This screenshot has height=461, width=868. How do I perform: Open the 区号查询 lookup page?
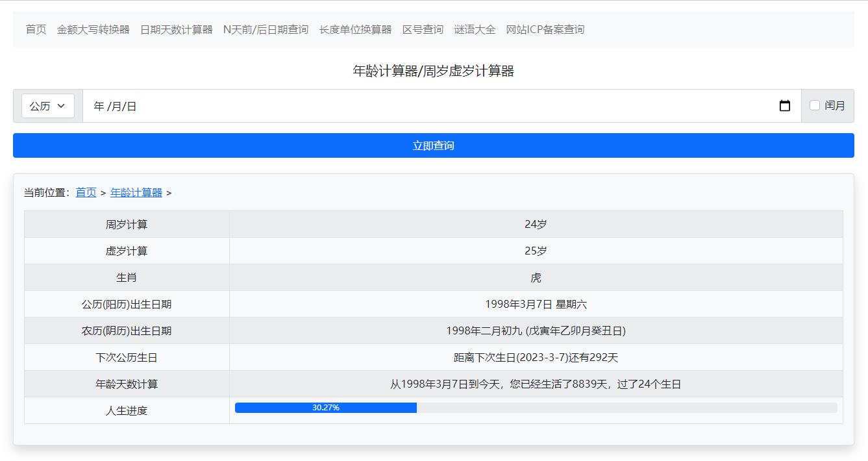[423, 29]
